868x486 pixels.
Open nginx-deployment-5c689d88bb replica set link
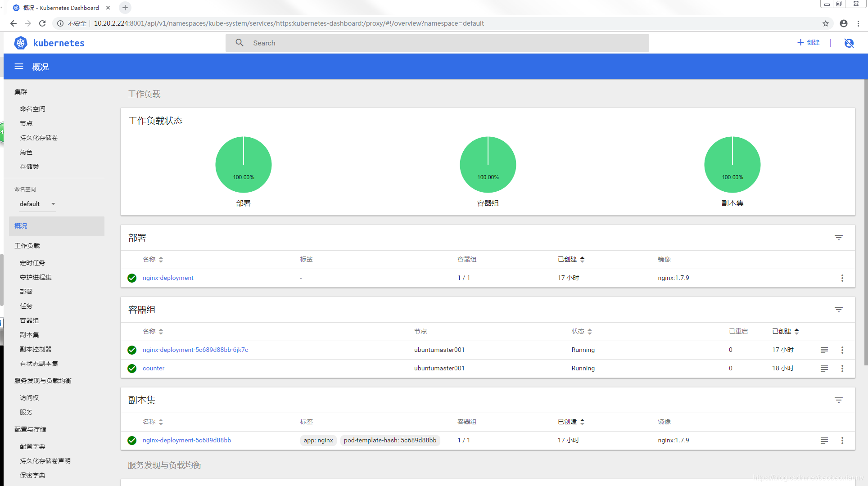[187, 441]
